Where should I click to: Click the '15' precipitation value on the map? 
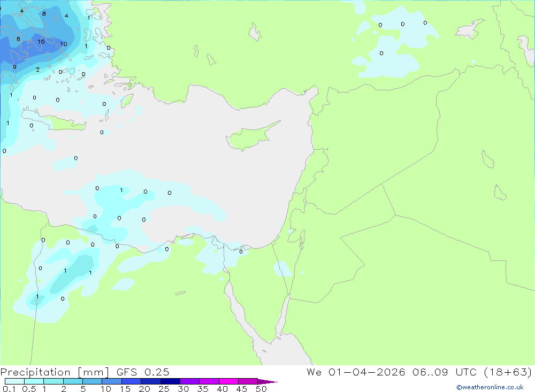pos(41,42)
